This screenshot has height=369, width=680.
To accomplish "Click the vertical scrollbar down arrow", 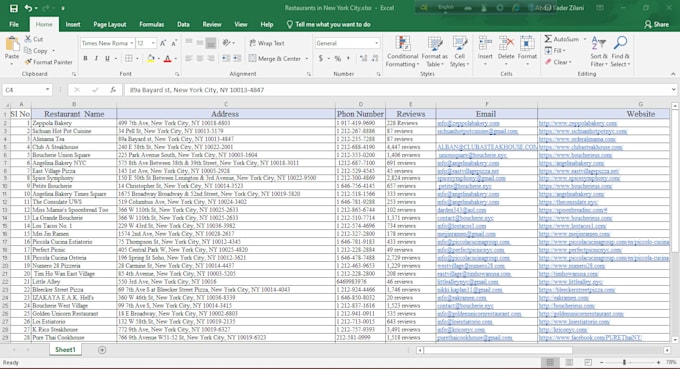I will tap(675, 340).
